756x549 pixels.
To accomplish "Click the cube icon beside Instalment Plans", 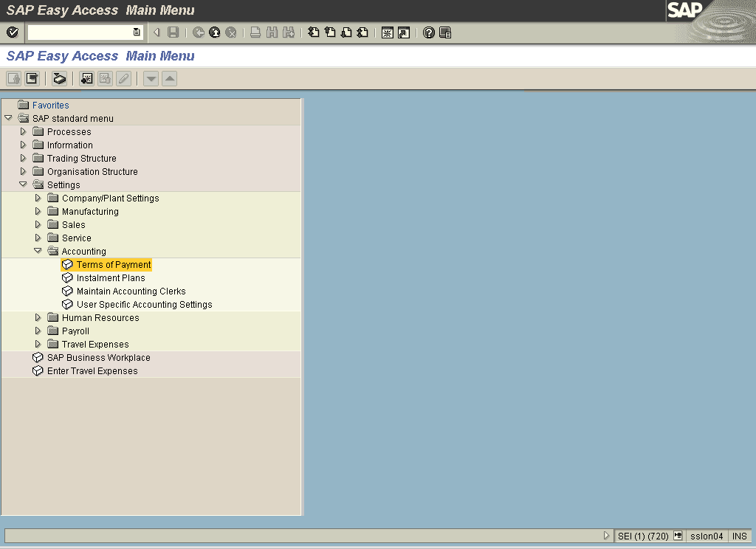I will pos(67,277).
